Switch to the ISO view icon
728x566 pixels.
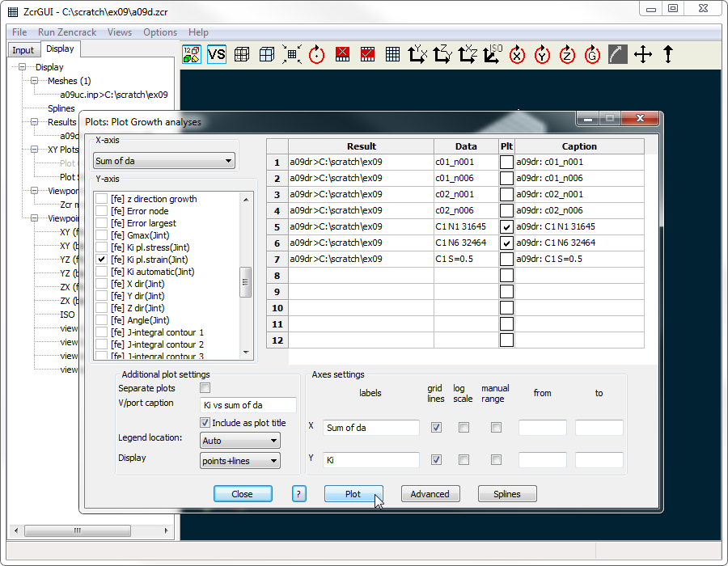tap(493, 55)
